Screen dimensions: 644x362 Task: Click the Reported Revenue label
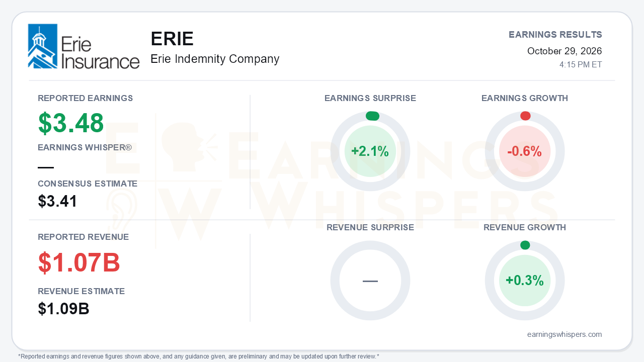(x=84, y=237)
